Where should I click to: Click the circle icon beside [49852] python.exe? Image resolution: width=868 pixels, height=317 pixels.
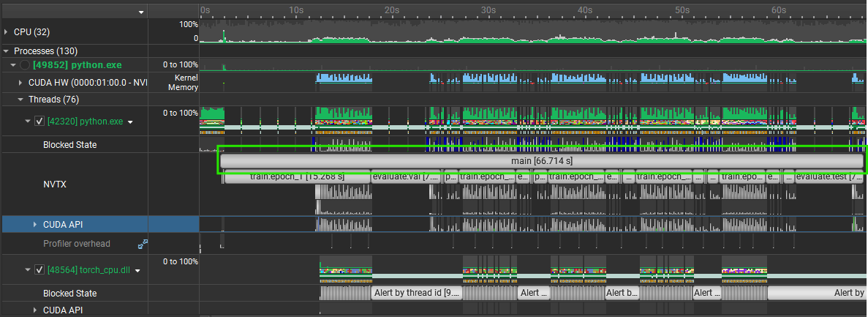(24, 65)
